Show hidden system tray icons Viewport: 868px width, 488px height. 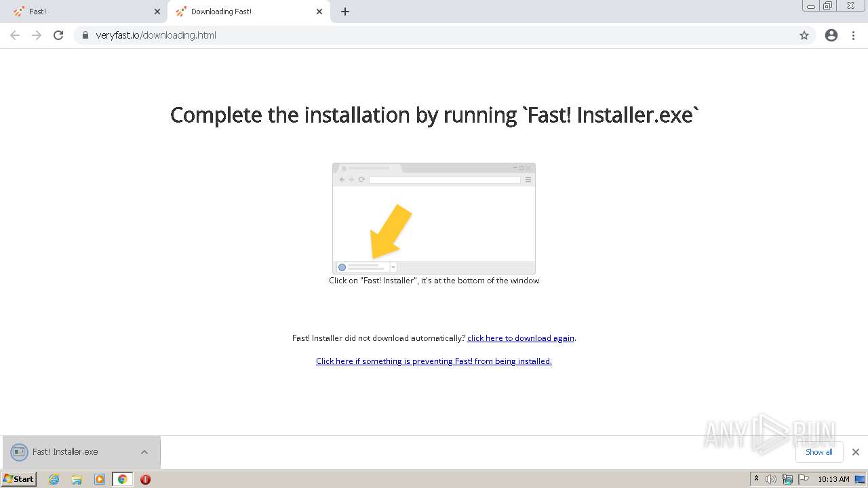pos(756,479)
